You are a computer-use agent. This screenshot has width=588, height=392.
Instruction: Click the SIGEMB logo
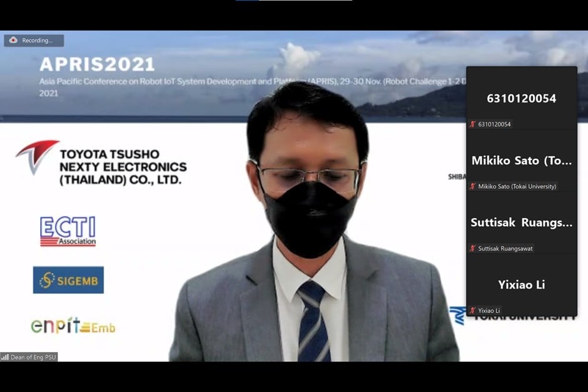click(x=68, y=280)
